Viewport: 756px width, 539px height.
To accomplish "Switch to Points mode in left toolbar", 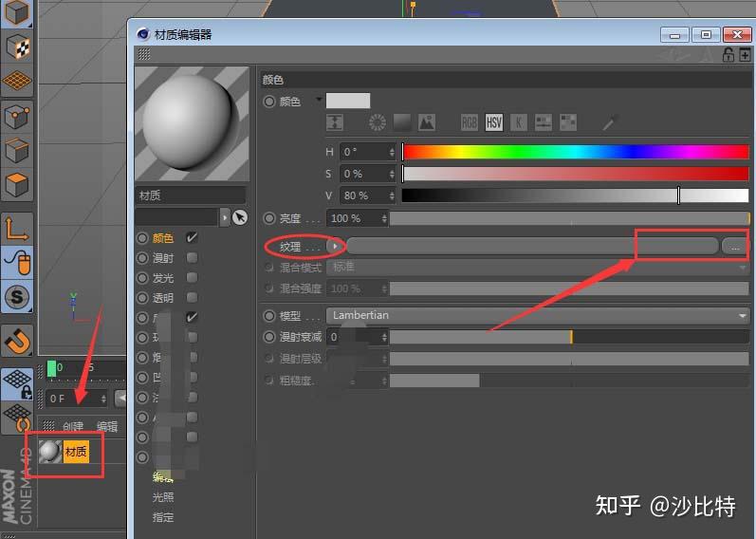I will pos(17,117).
